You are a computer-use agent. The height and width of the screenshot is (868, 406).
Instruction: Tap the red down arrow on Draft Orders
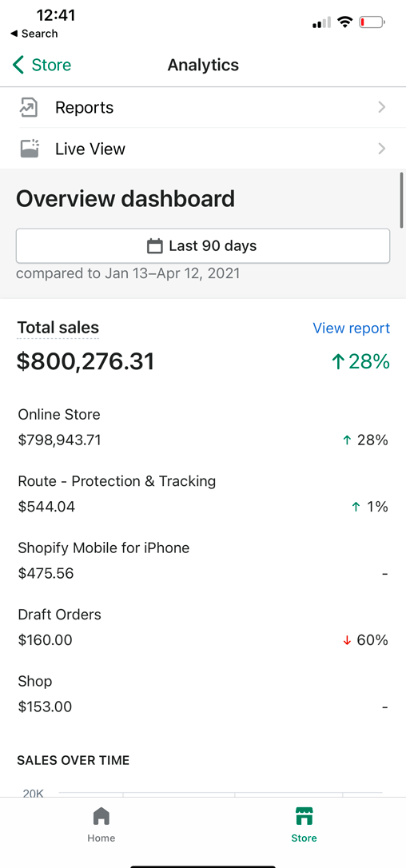[348, 640]
